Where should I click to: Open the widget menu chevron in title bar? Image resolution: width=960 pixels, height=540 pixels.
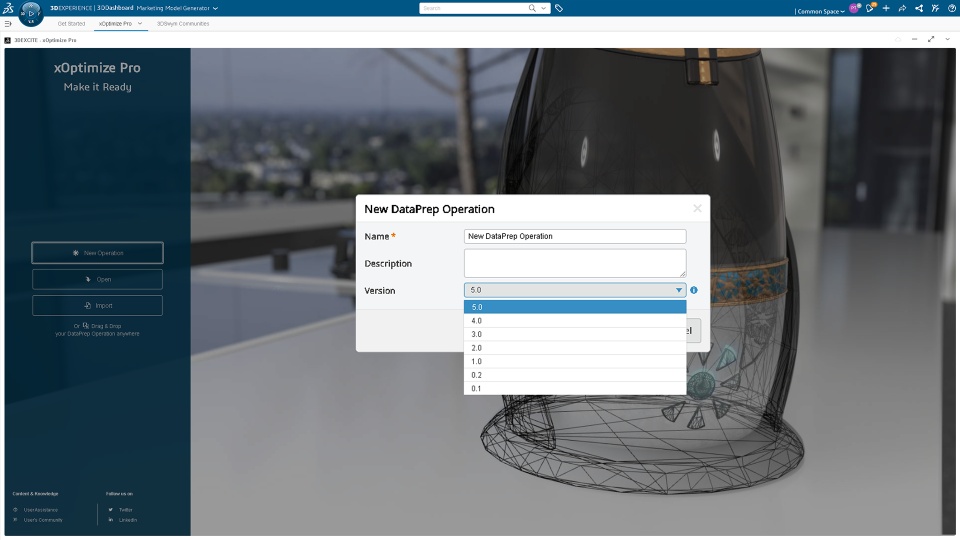tap(948, 39)
